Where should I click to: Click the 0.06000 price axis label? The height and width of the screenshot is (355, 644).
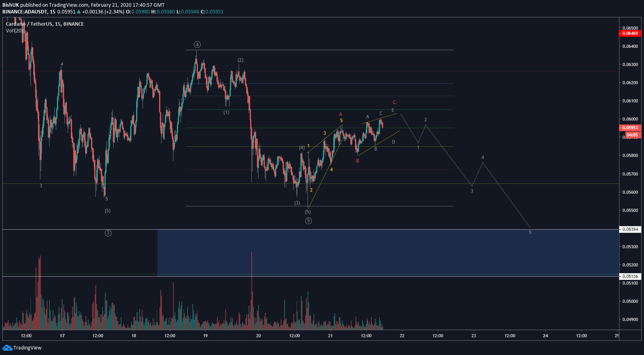pyautogui.click(x=630, y=119)
